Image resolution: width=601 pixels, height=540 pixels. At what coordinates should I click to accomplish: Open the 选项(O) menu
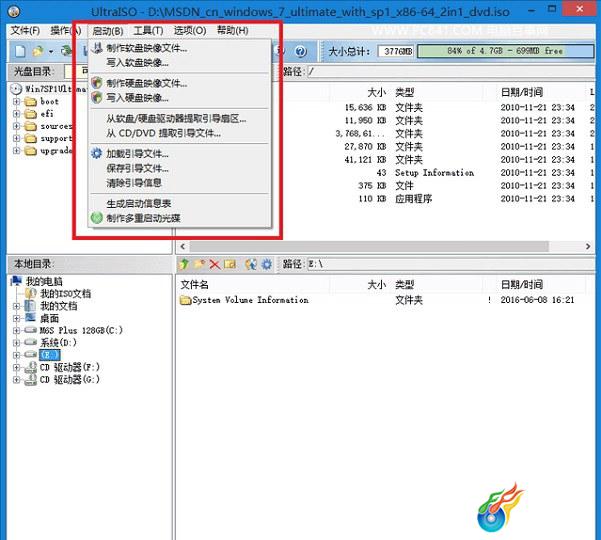tap(190, 30)
